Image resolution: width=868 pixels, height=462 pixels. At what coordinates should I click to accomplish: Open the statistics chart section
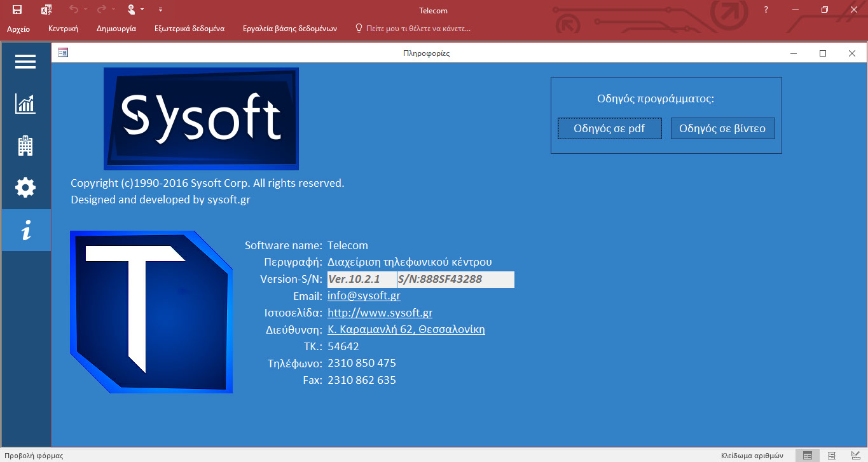click(x=25, y=104)
